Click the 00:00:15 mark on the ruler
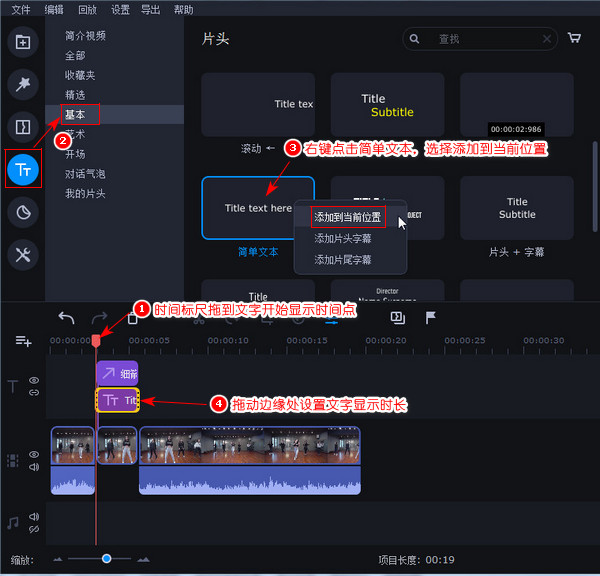 307,340
